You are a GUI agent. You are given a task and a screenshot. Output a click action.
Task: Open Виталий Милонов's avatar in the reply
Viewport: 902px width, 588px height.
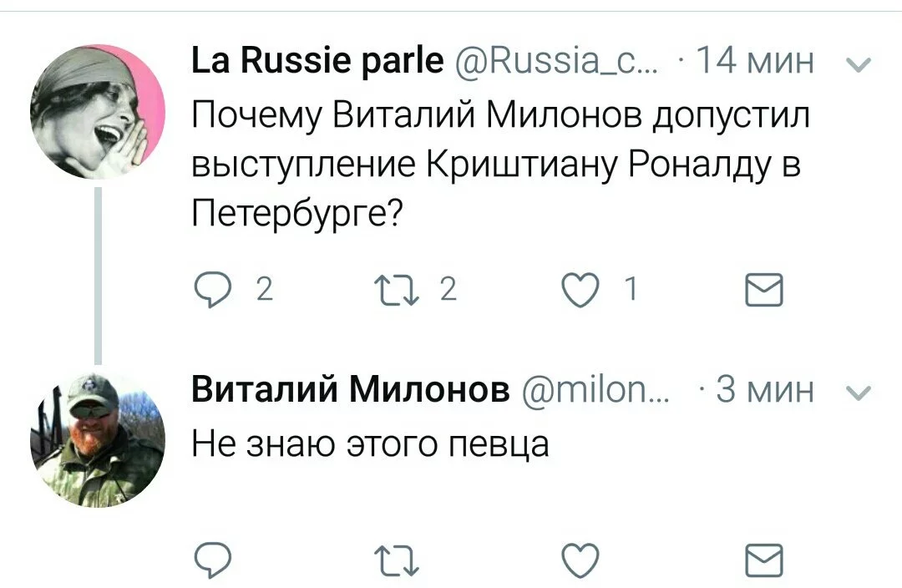click(98, 439)
